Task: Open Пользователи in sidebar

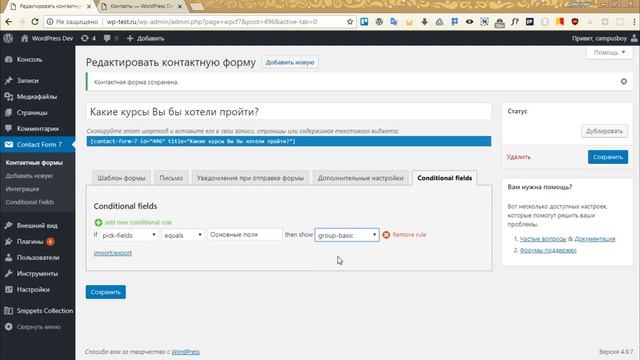Action: point(38,258)
